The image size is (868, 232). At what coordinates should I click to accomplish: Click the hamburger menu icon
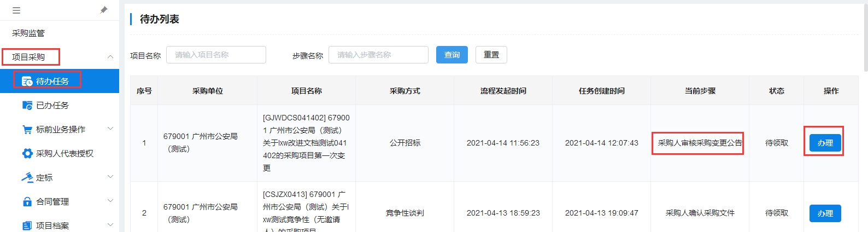[x=16, y=10]
